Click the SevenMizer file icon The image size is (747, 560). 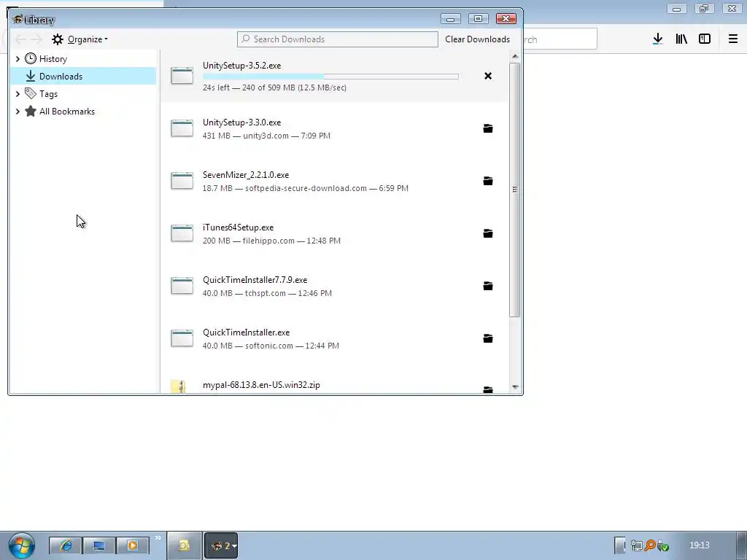click(x=182, y=181)
